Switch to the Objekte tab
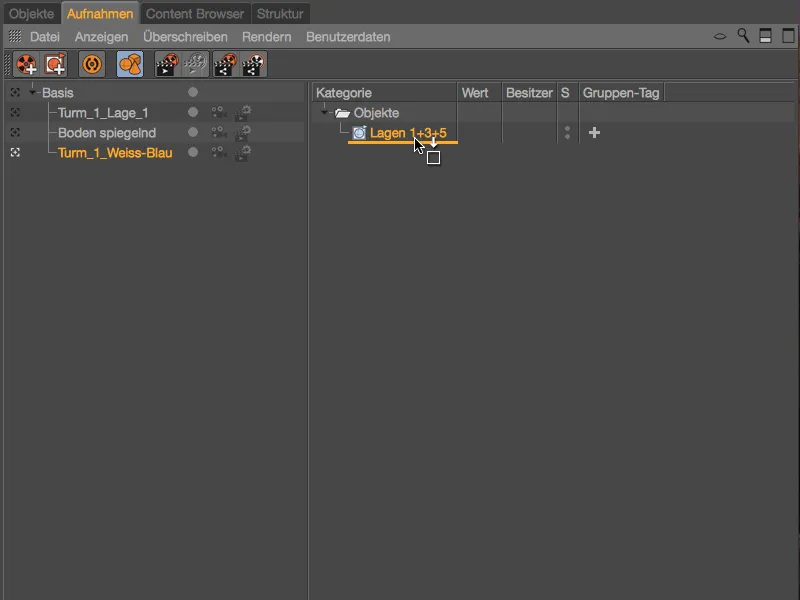800x600 pixels. tap(32, 14)
